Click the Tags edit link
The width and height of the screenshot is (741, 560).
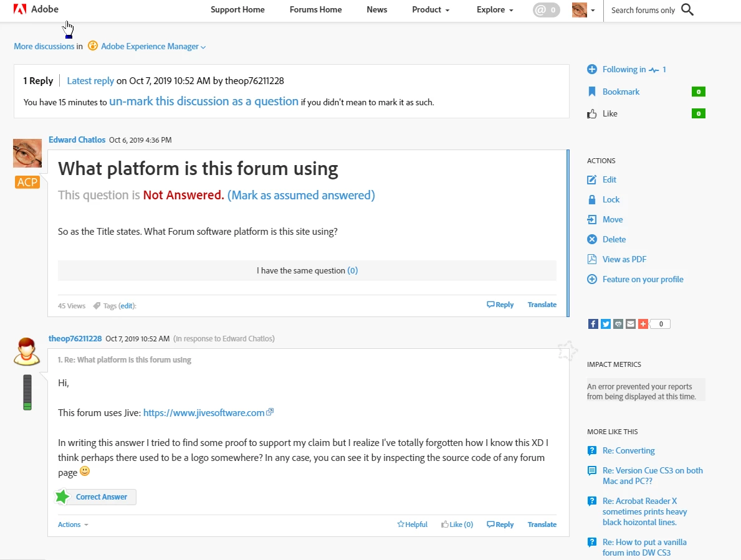coord(126,306)
